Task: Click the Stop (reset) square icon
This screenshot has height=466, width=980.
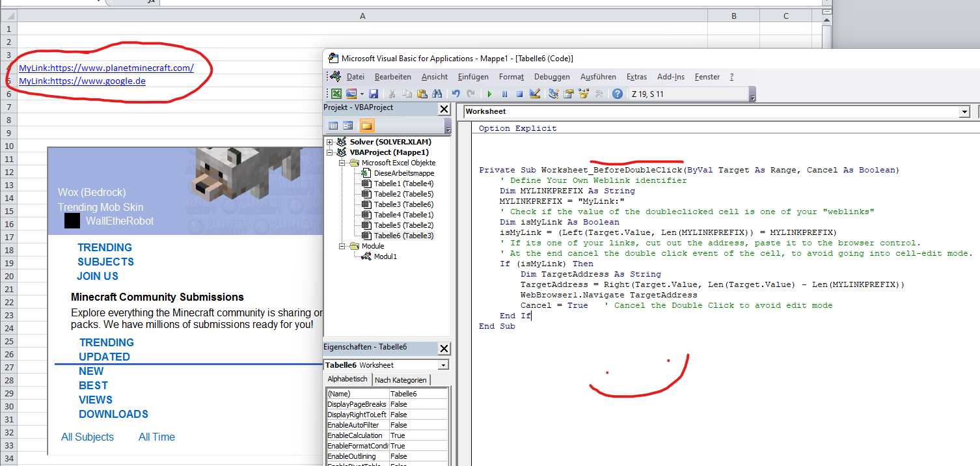Action: [519, 94]
